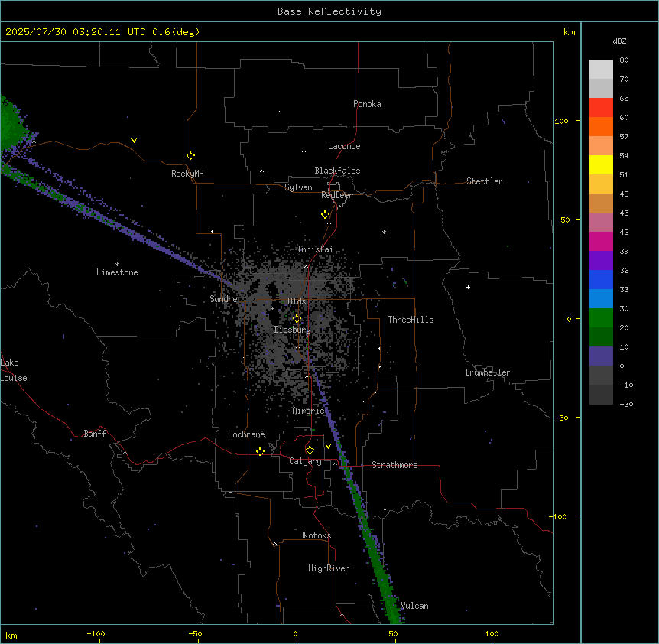Select the 65 dBZ red legend swatch
The width and height of the screenshot is (659, 644).
(x=601, y=107)
